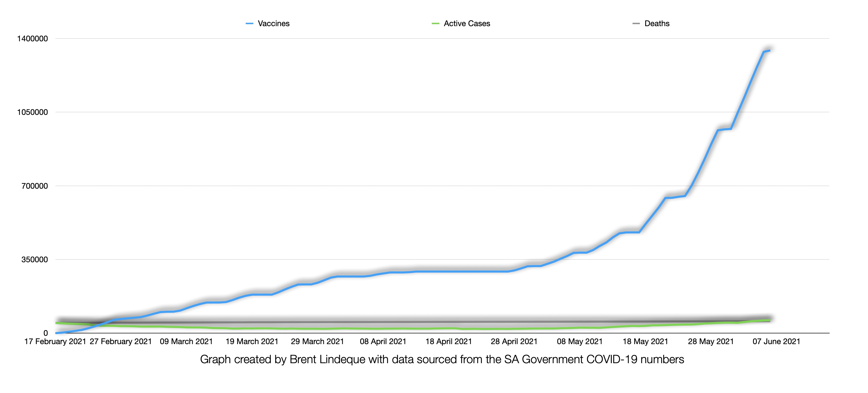The height and width of the screenshot is (393, 868).
Task: Click the Active Cases legend label
Action: (x=466, y=23)
